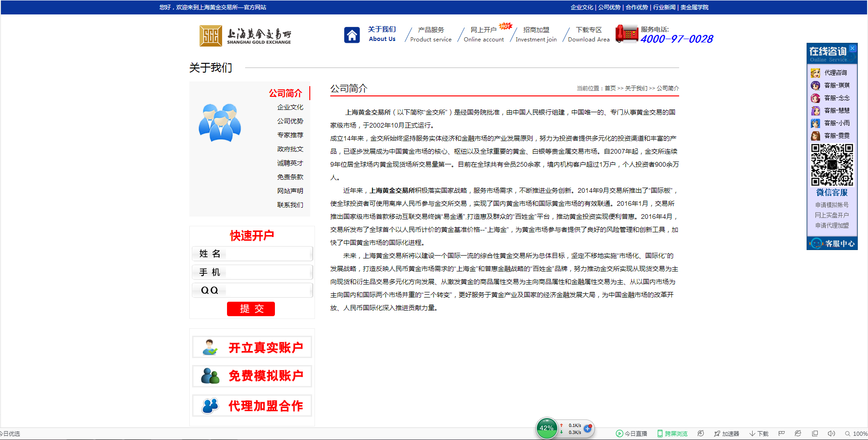Click the red telephone service icon

(627, 34)
